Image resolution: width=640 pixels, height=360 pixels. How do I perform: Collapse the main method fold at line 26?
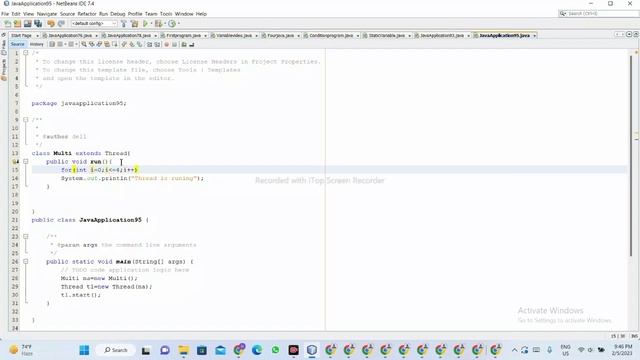pyautogui.click(x=26, y=261)
